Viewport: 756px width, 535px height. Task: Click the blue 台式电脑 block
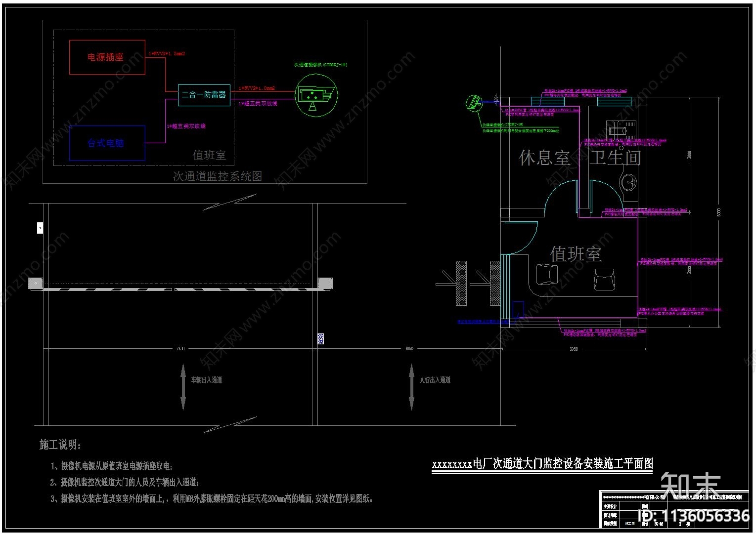click(x=107, y=143)
